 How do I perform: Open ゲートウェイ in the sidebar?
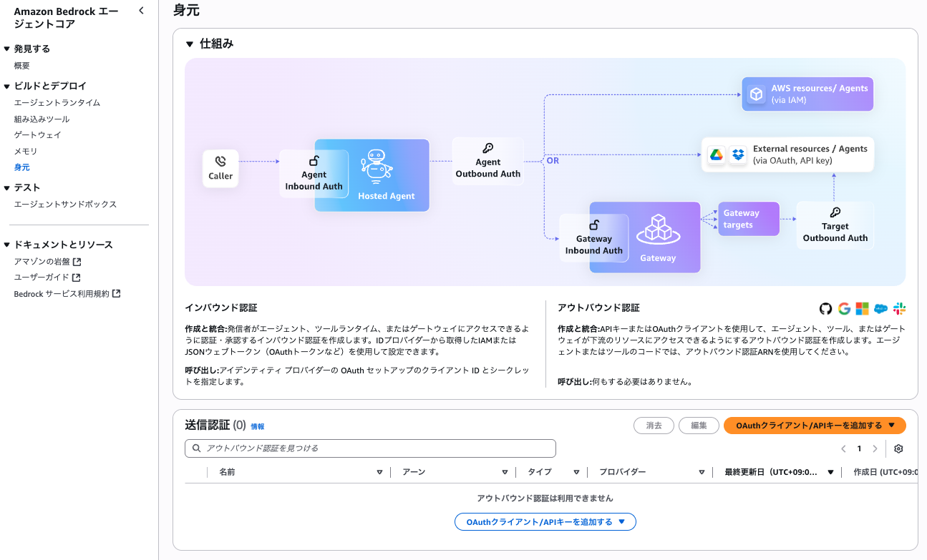[38, 134]
